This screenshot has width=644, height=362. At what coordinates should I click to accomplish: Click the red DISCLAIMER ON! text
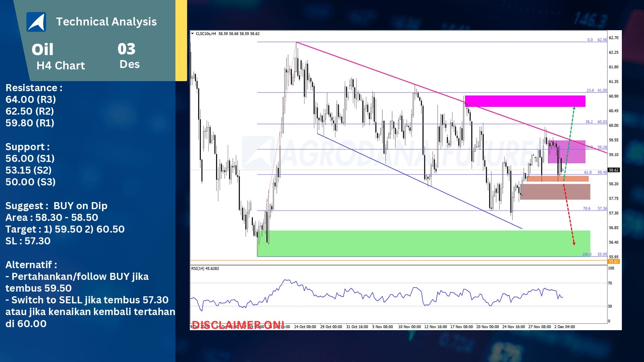[238, 324]
